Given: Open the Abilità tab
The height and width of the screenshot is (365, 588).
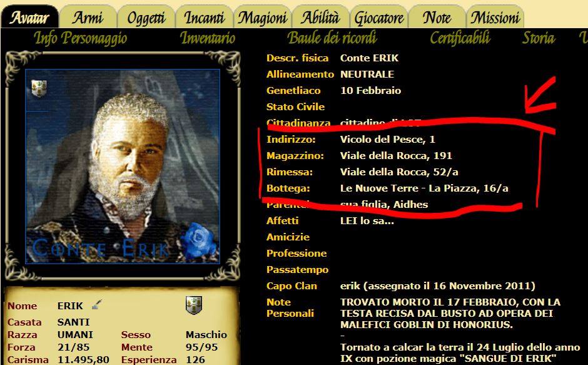Looking at the screenshot, I should (321, 18).
